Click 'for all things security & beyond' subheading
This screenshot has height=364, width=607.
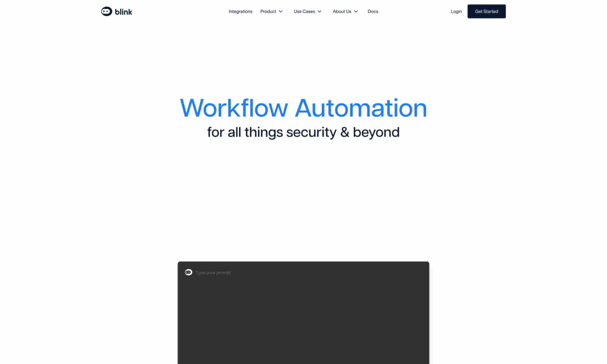[303, 132]
